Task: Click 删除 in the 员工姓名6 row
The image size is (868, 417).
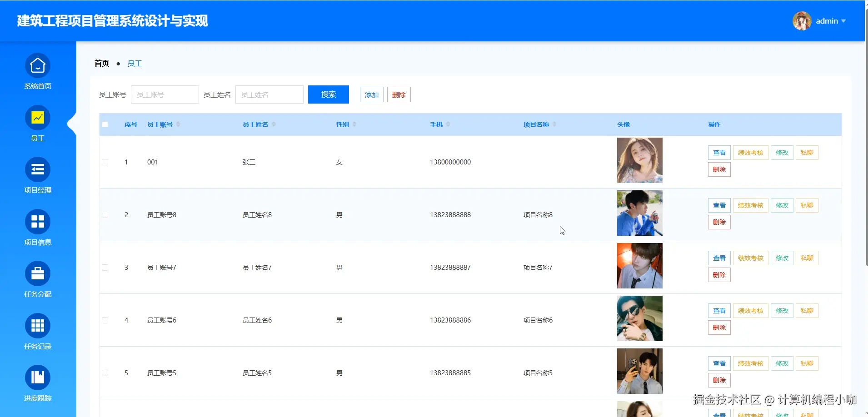Action: 719,328
